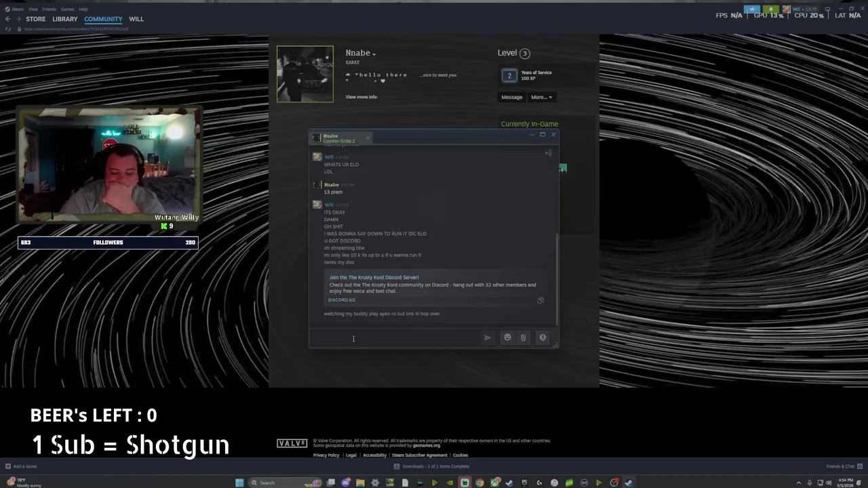Copy the Discord invite link using the copy icon

540,300
